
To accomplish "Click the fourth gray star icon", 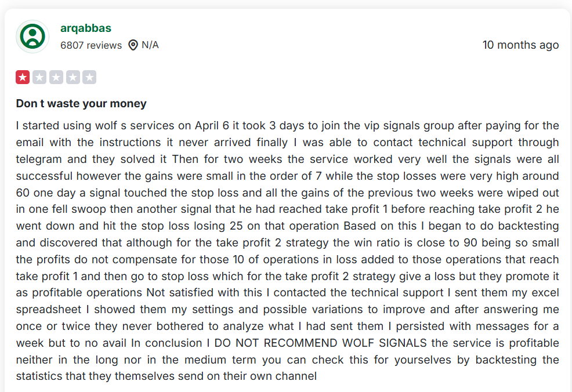I will tap(73, 77).
